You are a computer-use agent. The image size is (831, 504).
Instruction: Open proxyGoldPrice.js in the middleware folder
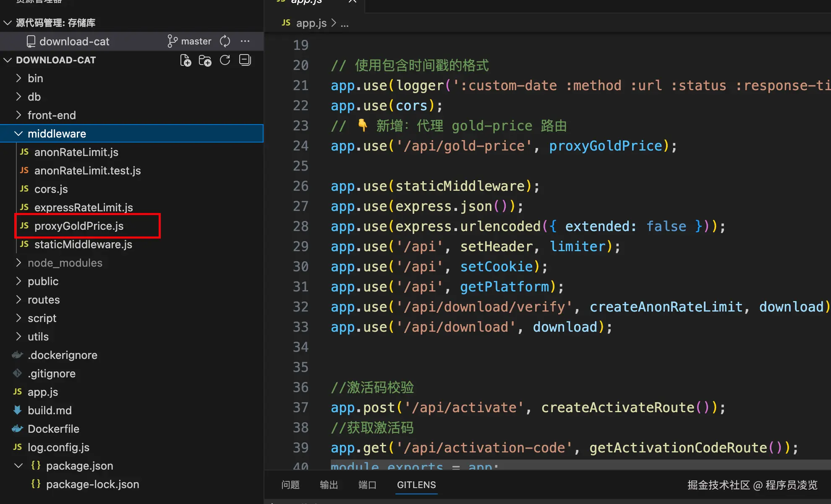click(x=79, y=226)
